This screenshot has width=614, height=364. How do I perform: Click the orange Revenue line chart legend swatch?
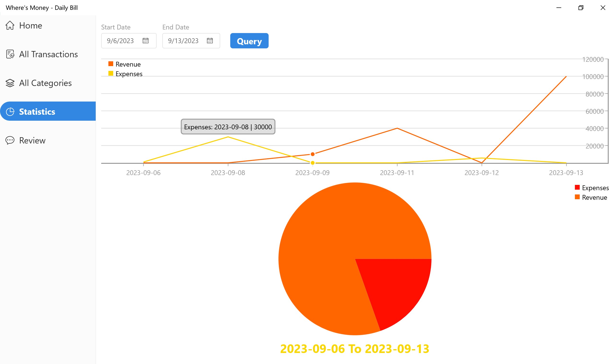pyautogui.click(x=111, y=64)
